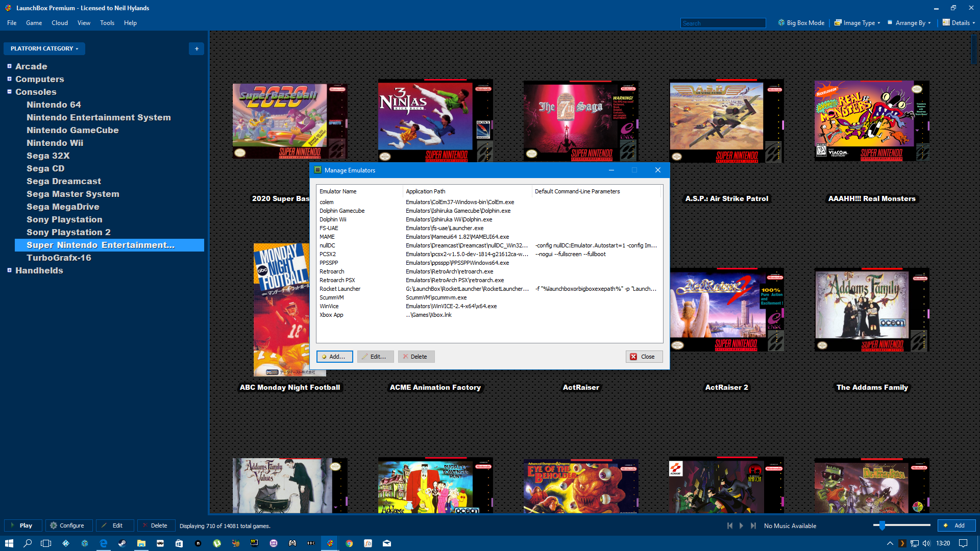The width and height of the screenshot is (980, 551).
Task: Open the Tools menu
Action: click(x=107, y=23)
